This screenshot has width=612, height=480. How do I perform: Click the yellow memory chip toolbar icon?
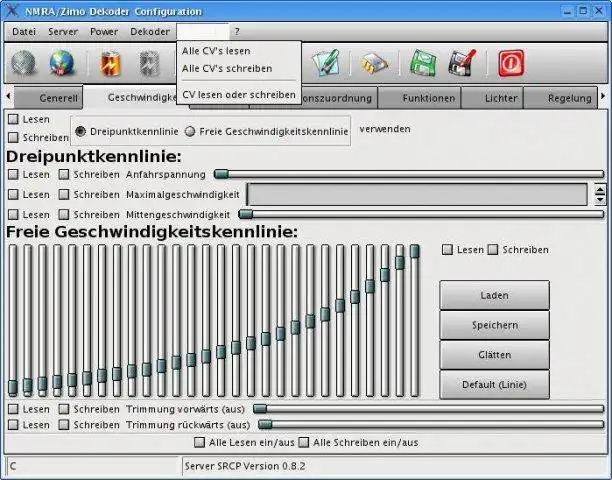tap(374, 63)
